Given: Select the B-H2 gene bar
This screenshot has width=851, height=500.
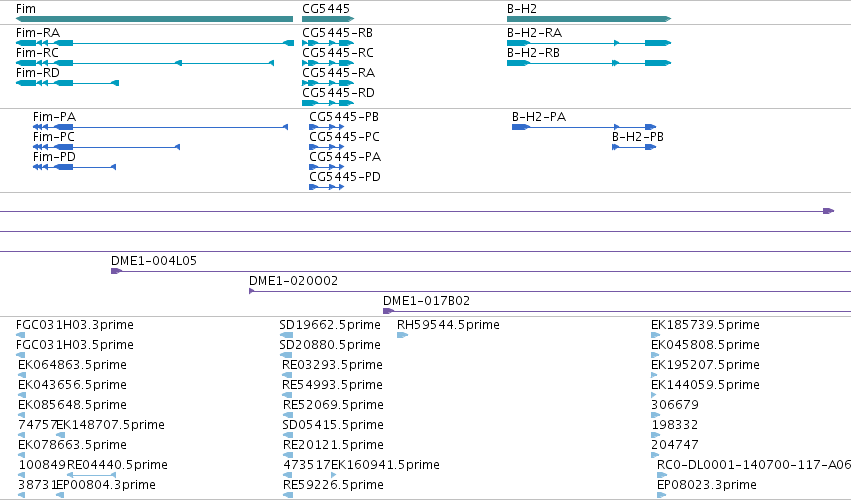Looking at the screenshot, I should click(589, 19).
